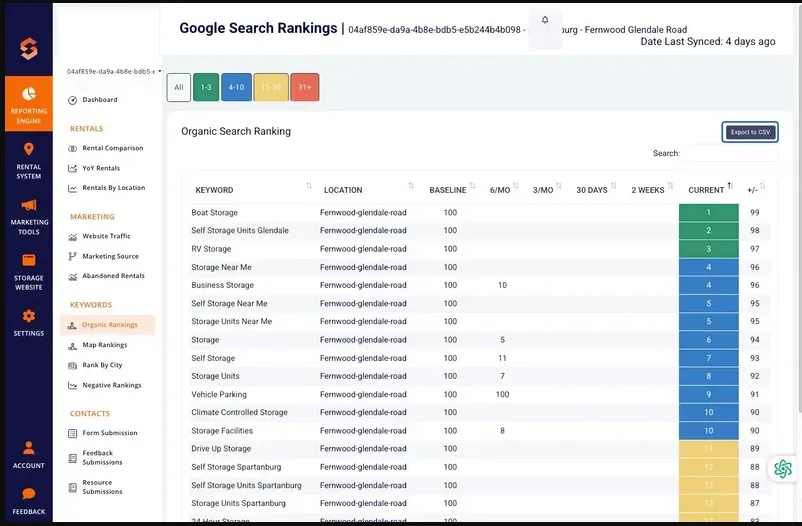Click the Organic Rankings icon
The height and width of the screenshot is (526, 802).
[x=73, y=325]
